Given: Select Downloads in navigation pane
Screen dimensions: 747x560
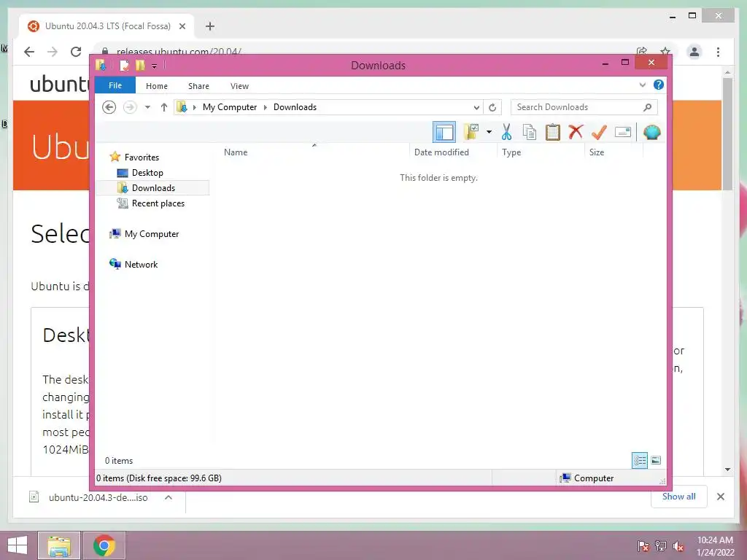Looking at the screenshot, I should pyautogui.click(x=153, y=187).
